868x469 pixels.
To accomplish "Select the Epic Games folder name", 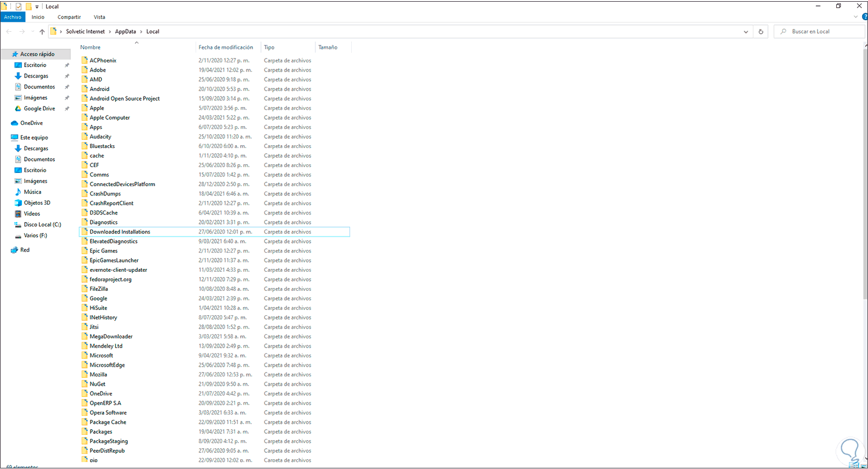I will tap(104, 251).
